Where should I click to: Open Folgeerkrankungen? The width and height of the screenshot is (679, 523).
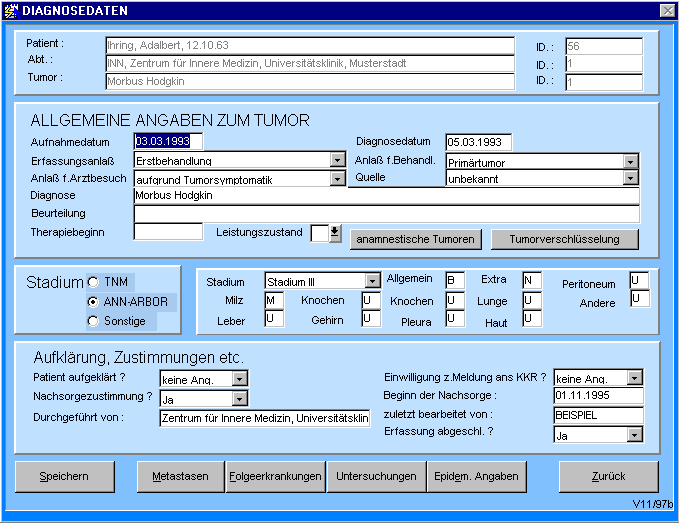[x=275, y=477]
